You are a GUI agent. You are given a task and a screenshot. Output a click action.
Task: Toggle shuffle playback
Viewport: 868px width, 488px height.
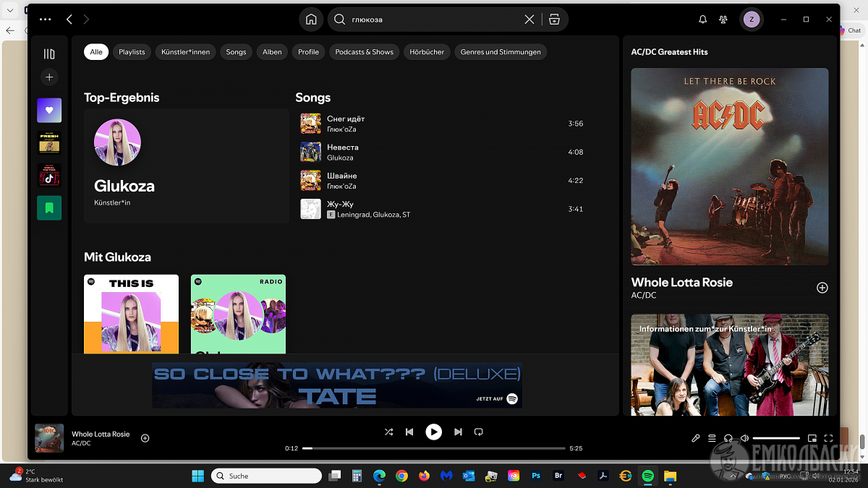tap(388, 432)
